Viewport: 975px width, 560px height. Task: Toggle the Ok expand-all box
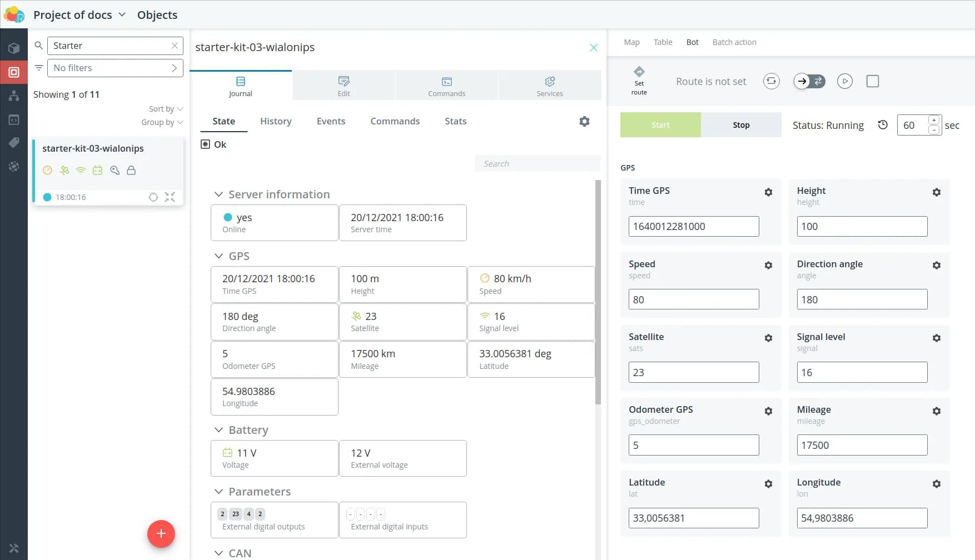[205, 144]
